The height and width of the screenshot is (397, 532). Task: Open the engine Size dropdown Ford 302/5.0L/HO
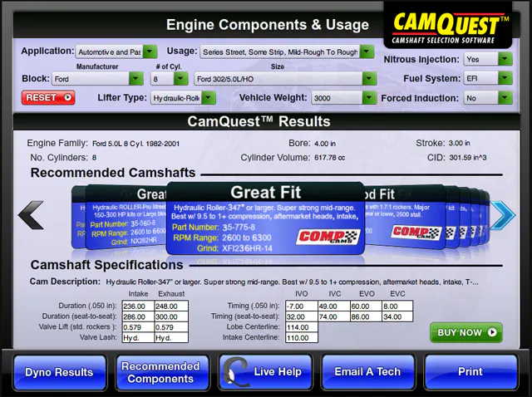(x=285, y=79)
